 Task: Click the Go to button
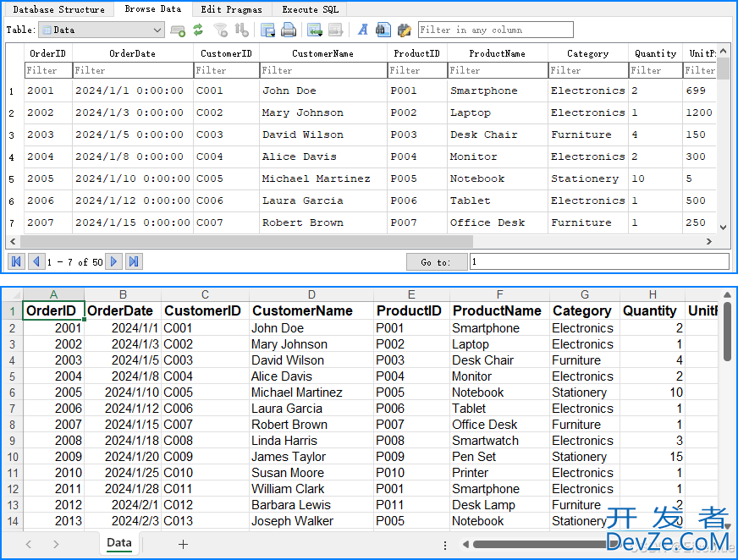point(435,262)
